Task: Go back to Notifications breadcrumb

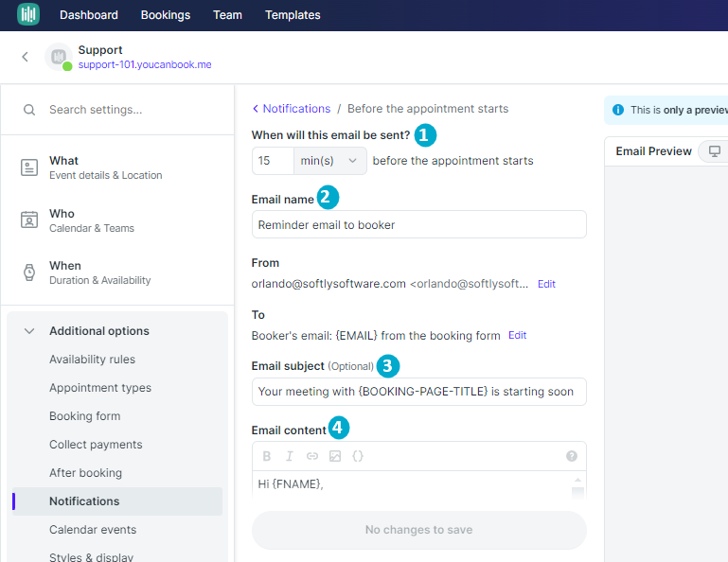Action: pos(292,109)
